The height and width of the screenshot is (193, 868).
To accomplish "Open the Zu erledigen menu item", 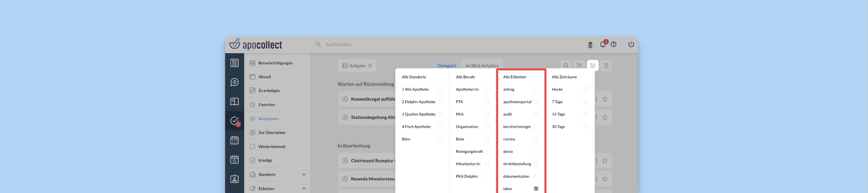I will [x=269, y=91].
